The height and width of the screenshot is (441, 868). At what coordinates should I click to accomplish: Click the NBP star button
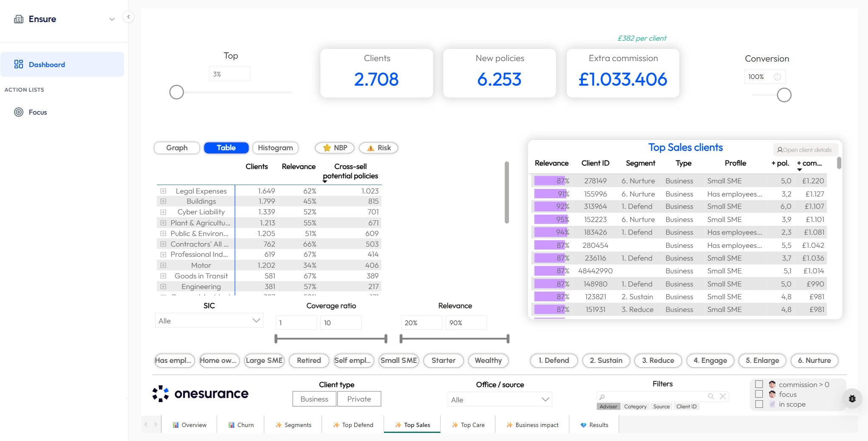[334, 148]
